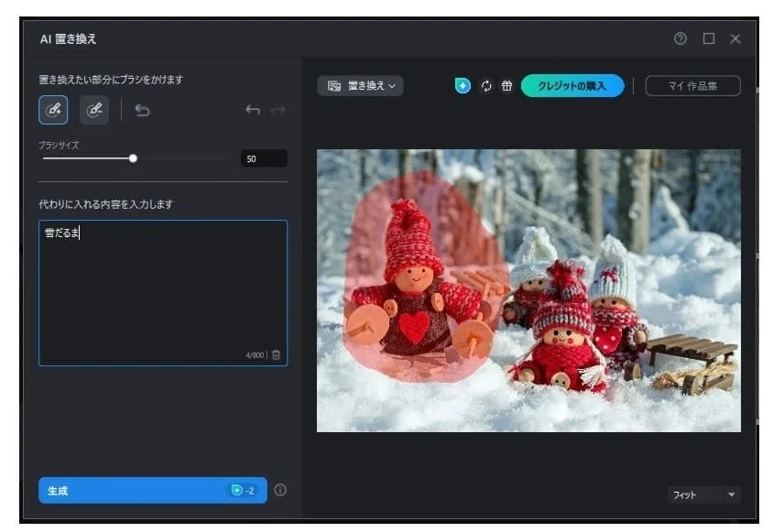Click the brush size value field showing 50
773x532 pixels.
click(x=263, y=157)
